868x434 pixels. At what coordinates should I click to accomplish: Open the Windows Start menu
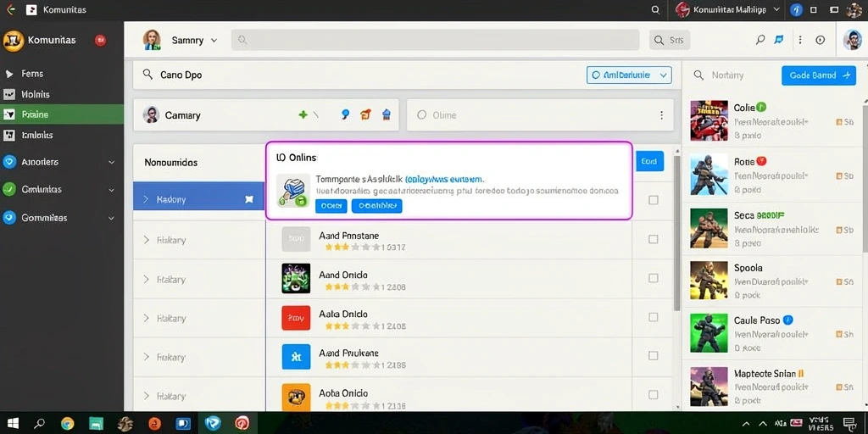click(12, 424)
